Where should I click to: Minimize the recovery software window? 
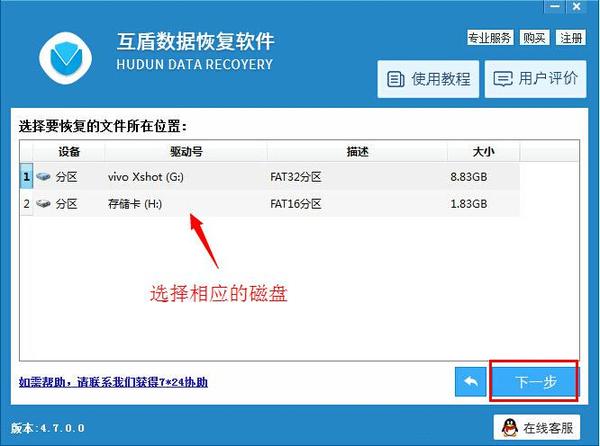(554, 6)
